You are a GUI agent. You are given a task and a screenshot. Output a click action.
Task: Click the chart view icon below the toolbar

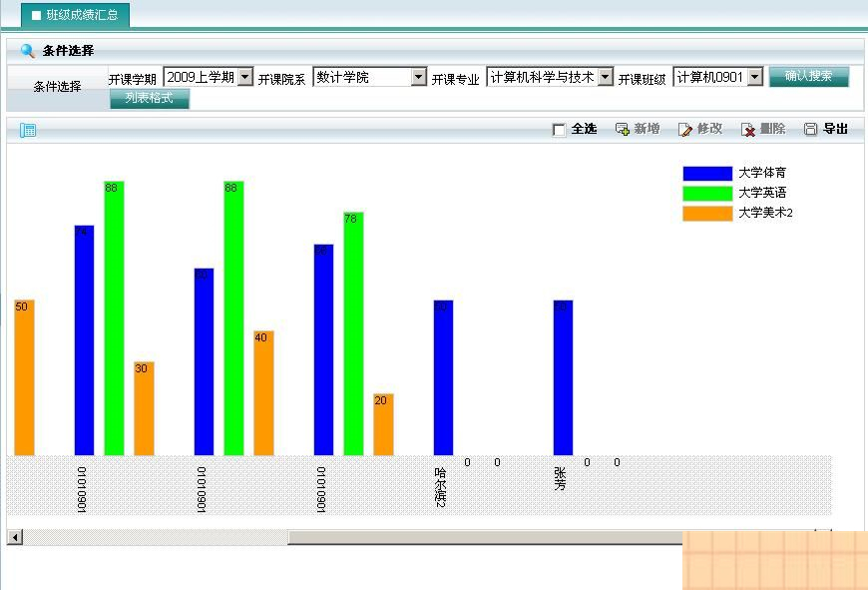point(28,130)
